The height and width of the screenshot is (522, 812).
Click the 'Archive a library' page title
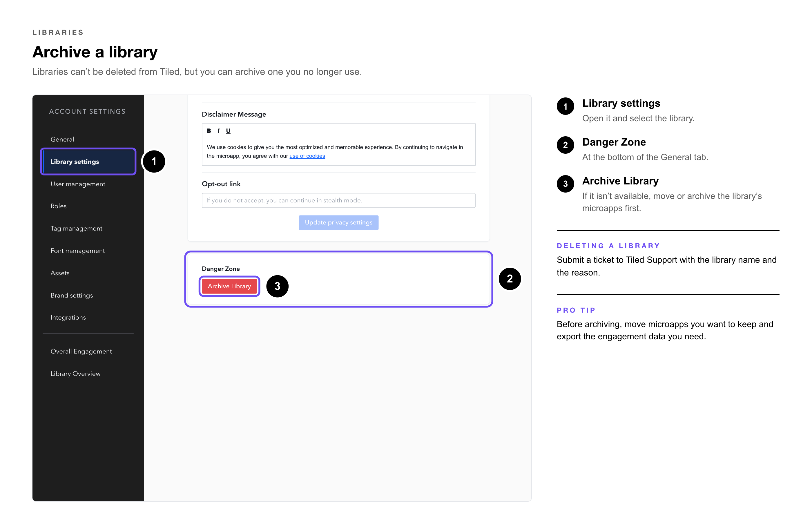95,52
